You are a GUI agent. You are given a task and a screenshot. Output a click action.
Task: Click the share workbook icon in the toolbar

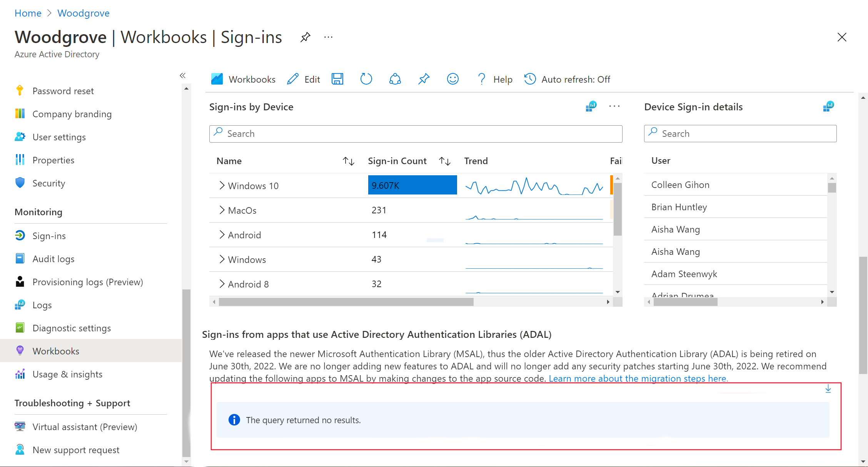click(x=395, y=79)
